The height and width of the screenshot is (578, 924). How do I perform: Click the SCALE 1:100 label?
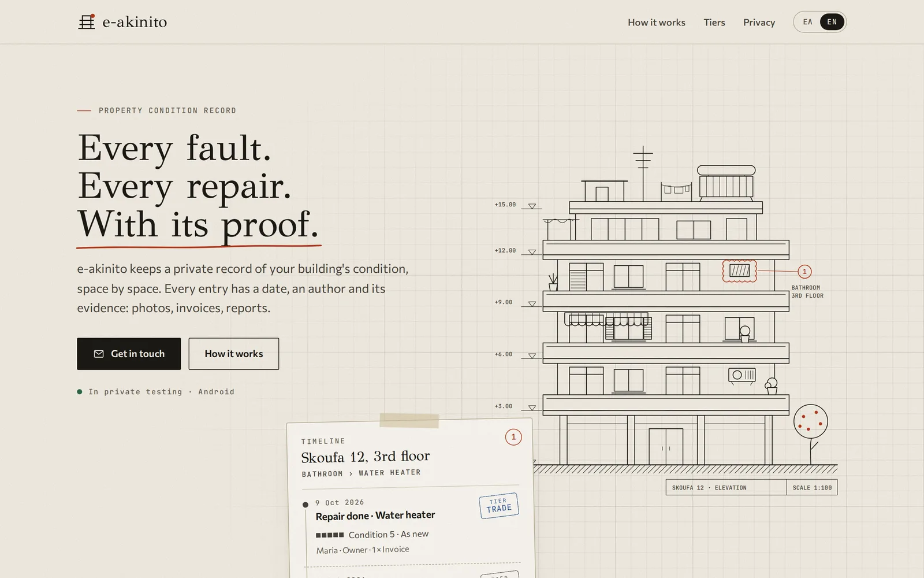point(812,488)
